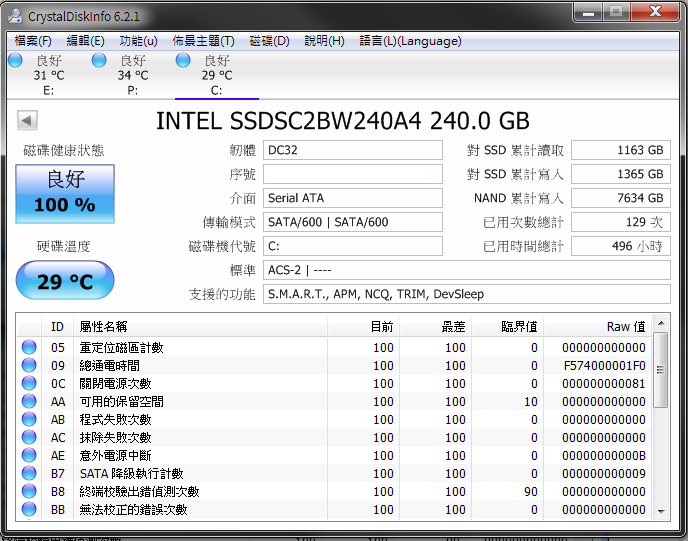Open the 磁碟(D) menu
This screenshot has height=541, width=689.
click(269, 41)
